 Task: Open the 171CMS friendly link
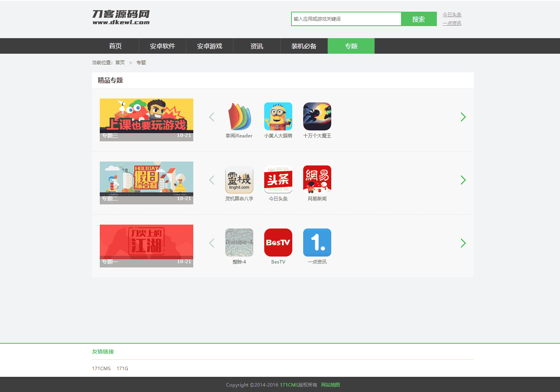point(101,368)
